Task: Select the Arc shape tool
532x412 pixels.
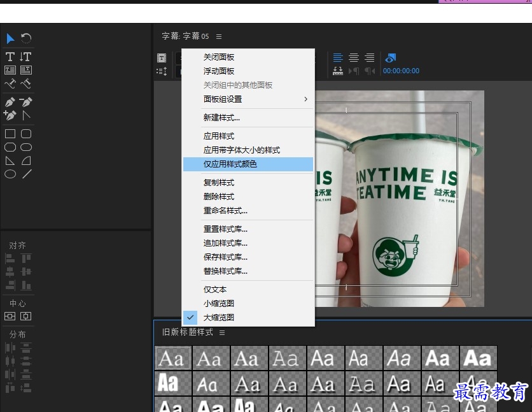Action: tap(26, 160)
